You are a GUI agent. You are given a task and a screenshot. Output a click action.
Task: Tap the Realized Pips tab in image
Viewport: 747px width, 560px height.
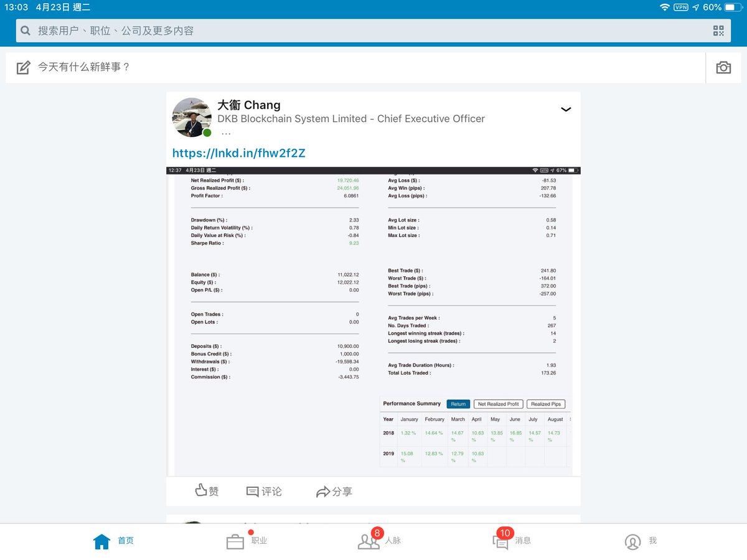[546, 404]
